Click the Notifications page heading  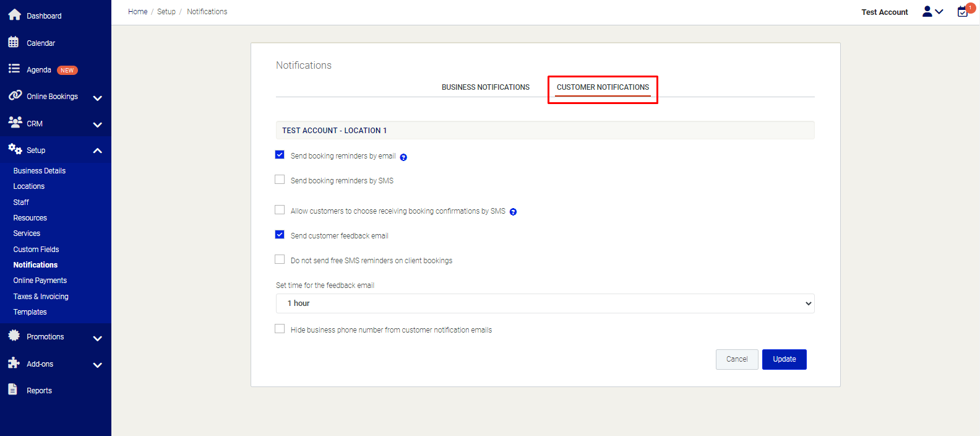click(x=304, y=66)
